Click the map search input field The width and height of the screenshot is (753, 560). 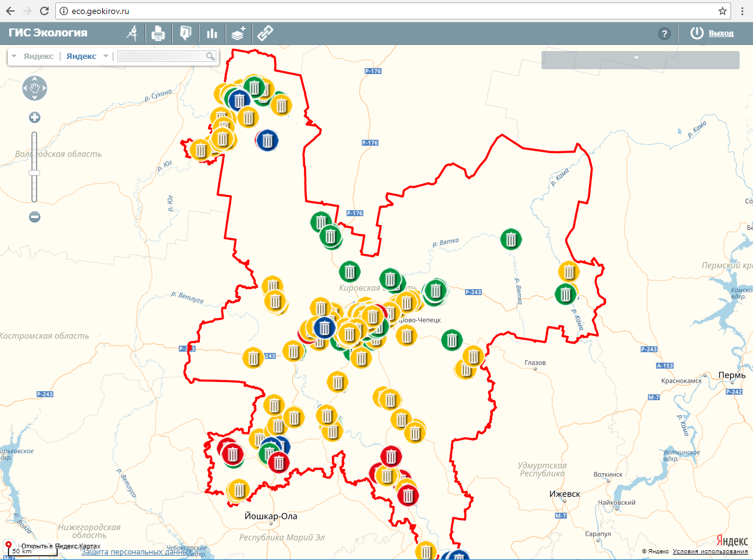(x=162, y=56)
